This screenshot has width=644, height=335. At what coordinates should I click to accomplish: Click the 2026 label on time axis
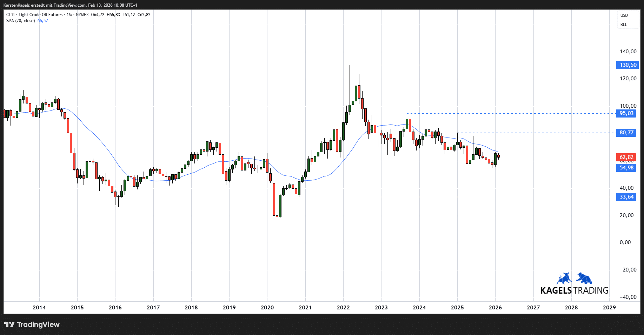coord(495,308)
